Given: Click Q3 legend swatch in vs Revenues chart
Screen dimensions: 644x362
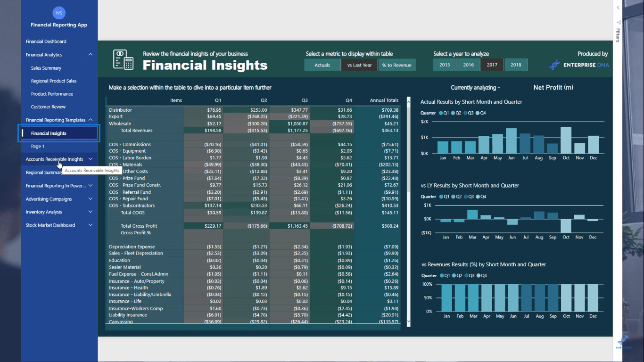Looking at the screenshot, I should (466, 276).
